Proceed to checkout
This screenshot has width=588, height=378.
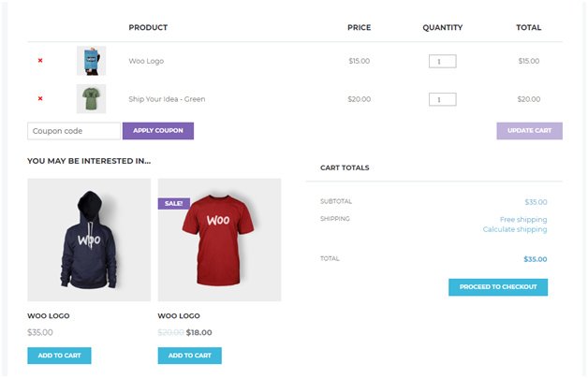[498, 287]
